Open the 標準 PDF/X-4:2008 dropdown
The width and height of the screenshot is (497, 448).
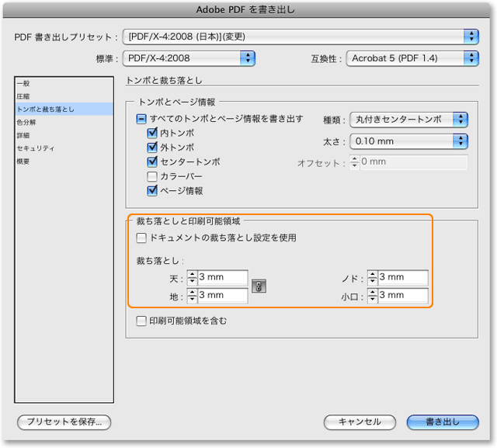(190, 57)
